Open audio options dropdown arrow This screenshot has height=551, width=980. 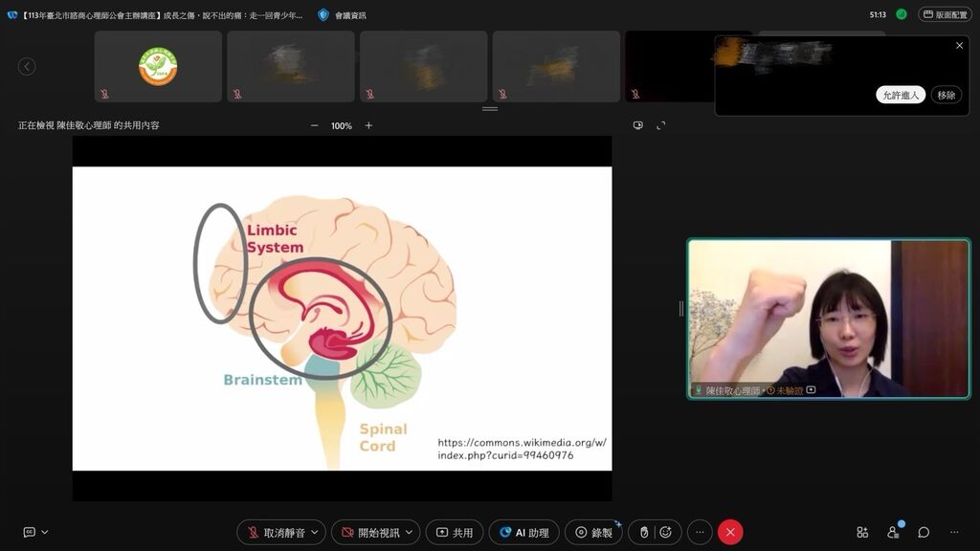tap(315, 532)
